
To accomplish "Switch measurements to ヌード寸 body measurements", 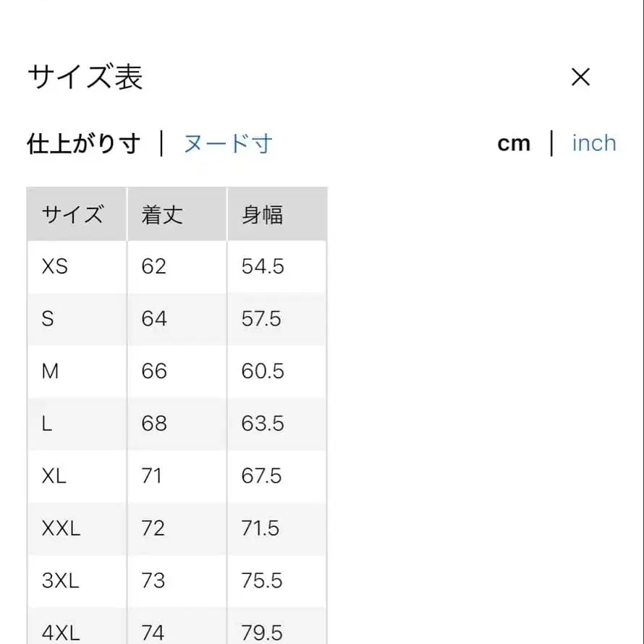I will click(226, 143).
